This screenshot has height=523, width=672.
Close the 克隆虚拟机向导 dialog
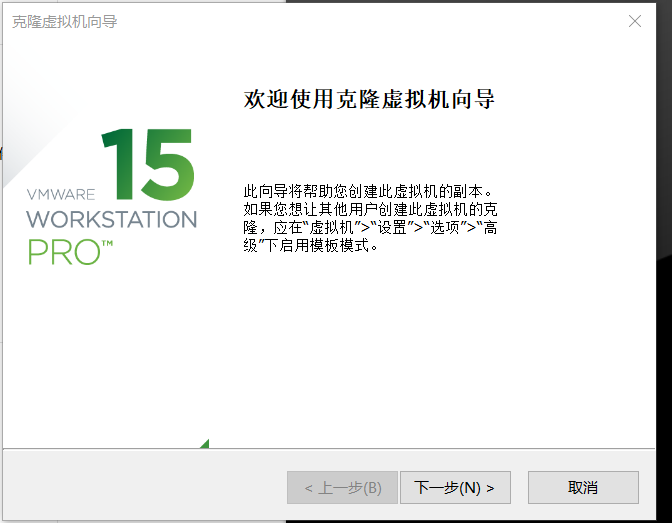tap(635, 21)
